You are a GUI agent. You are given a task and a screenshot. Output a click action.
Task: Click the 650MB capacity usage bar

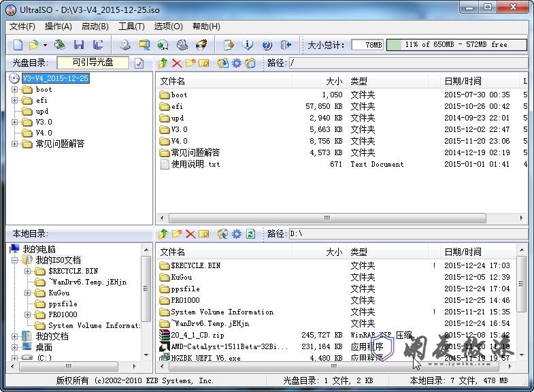point(456,45)
